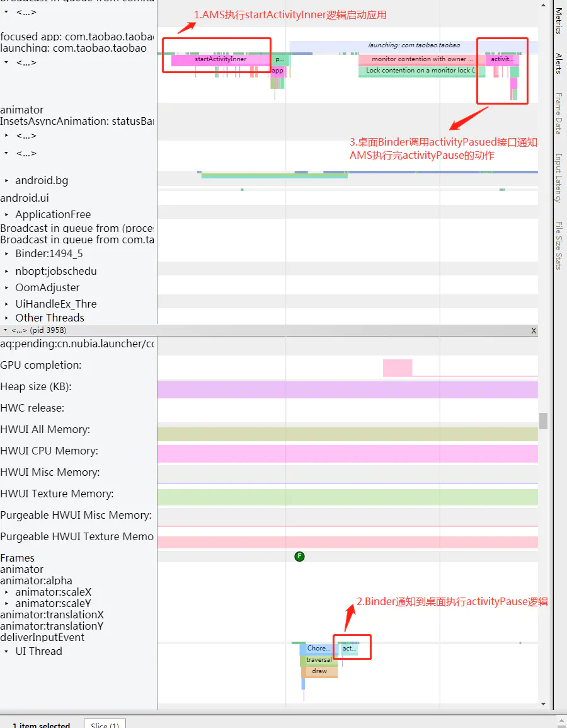Close the pid 3958 process track
This screenshot has width=567, height=728.
[x=534, y=330]
